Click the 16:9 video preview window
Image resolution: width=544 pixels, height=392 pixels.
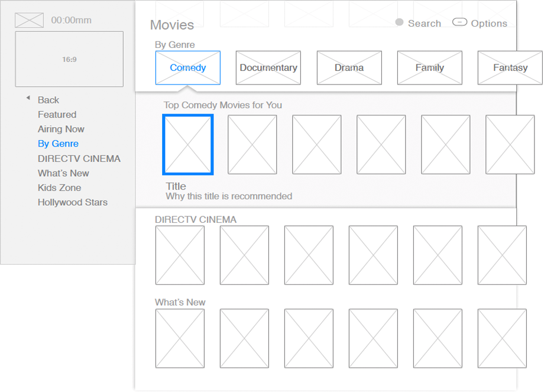pyautogui.click(x=69, y=59)
